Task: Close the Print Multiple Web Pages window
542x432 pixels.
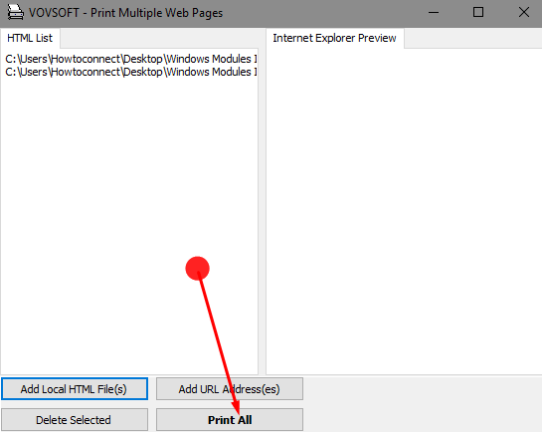Action: click(524, 13)
